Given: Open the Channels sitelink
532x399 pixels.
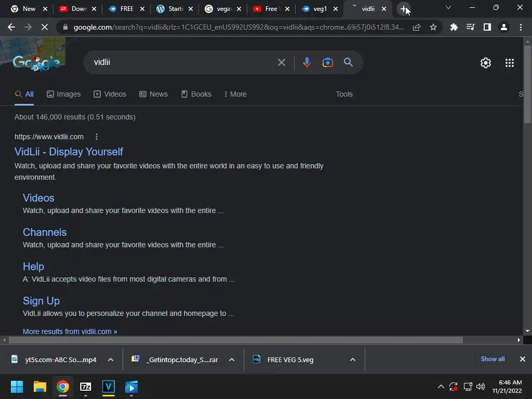Looking at the screenshot, I should pyautogui.click(x=45, y=232).
